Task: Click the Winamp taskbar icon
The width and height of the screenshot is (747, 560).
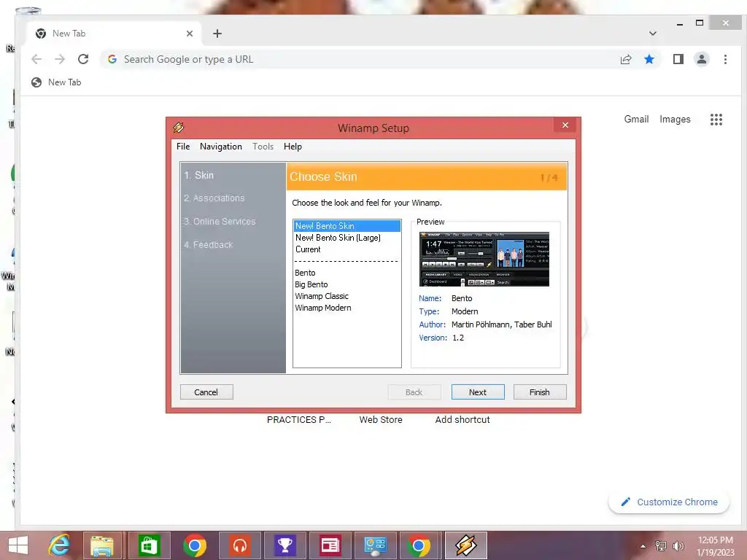Action: 465,545
